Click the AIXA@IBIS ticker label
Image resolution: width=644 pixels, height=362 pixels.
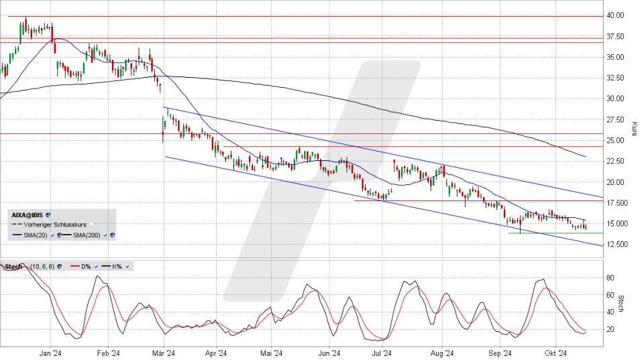tap(27, 215)
